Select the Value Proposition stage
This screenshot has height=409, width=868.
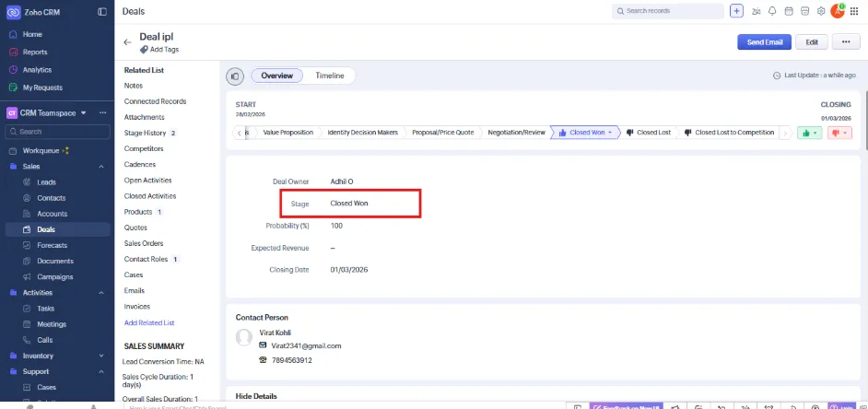(287, 133)
